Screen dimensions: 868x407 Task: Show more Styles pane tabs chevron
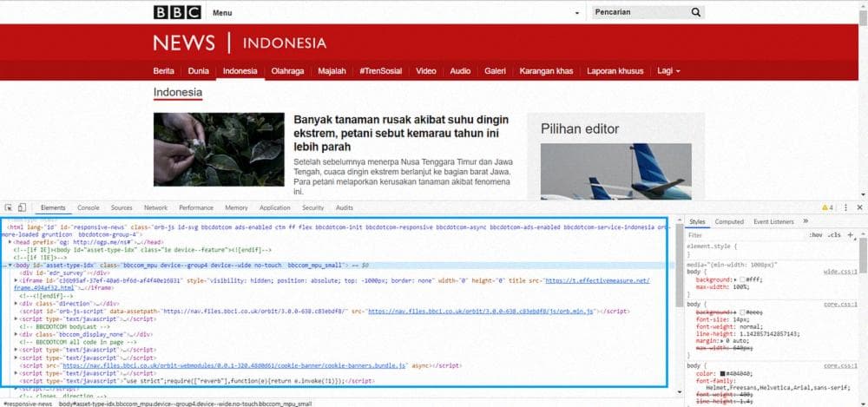click(x=806, y=221)
